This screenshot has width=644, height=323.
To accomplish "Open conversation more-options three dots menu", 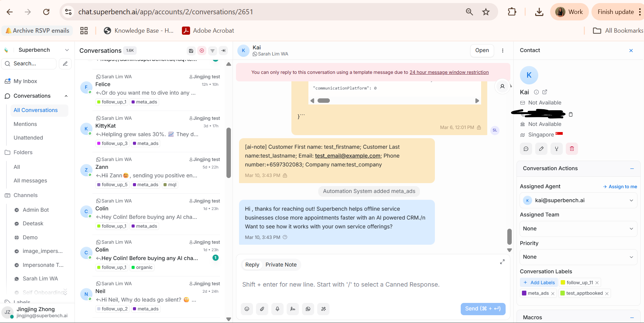I will pos(503,50).
